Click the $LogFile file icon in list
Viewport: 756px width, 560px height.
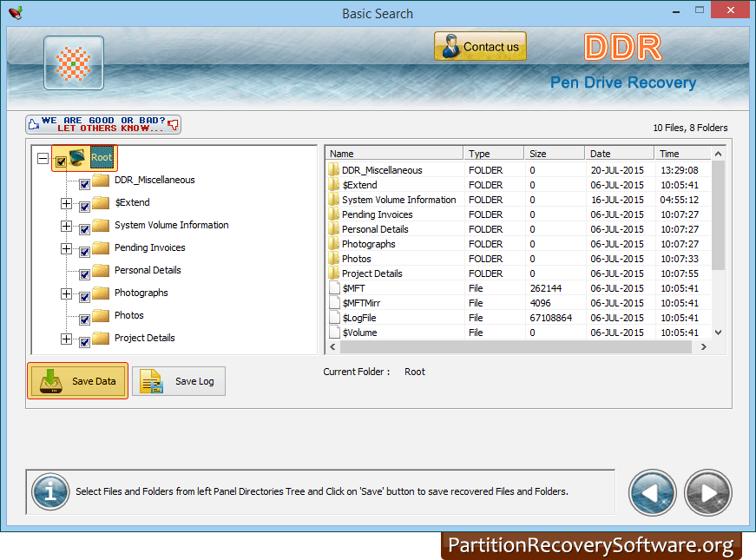tap(334, 318)
